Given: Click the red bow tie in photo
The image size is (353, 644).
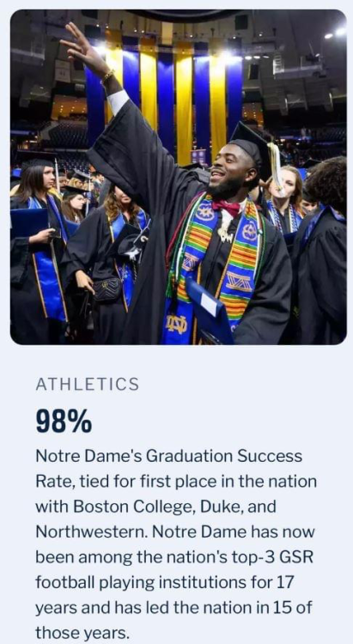Looking at the screenshot, I should pyautogui.click(x=225, y=209).
